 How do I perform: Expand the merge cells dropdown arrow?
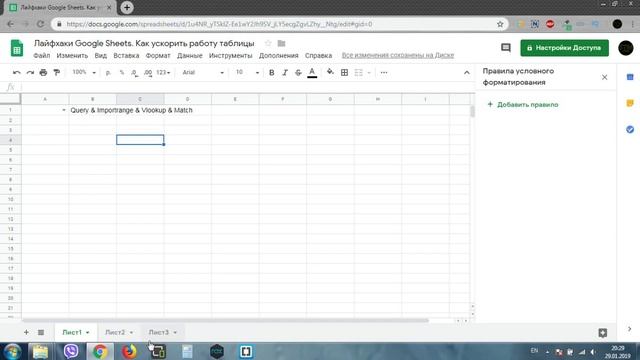[x=369, y=73]
